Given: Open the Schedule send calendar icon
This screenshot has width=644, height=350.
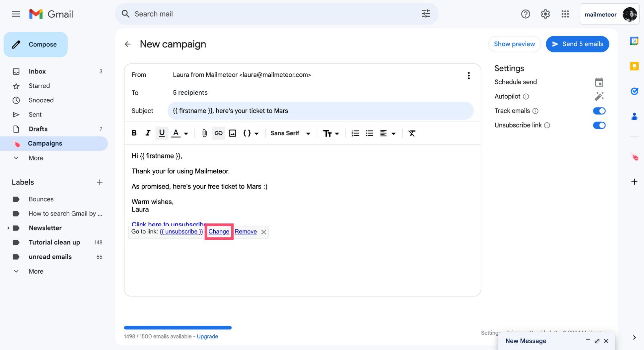Looking at the screenshot, I should [599, 82].
